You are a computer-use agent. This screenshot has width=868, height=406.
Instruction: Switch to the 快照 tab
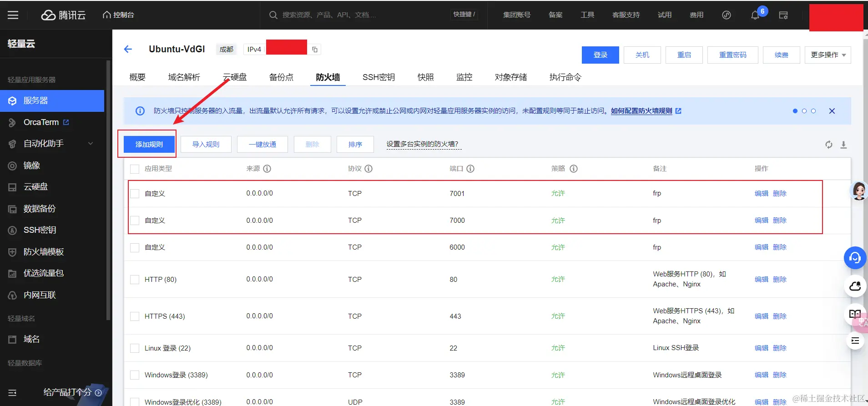pyautogui.click(x=426, y=77)
